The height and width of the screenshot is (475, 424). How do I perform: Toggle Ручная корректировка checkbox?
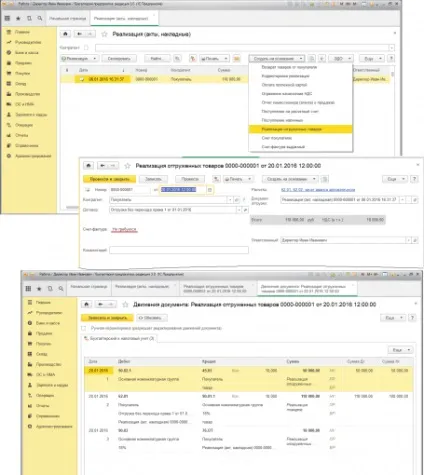tap(84, 328)
